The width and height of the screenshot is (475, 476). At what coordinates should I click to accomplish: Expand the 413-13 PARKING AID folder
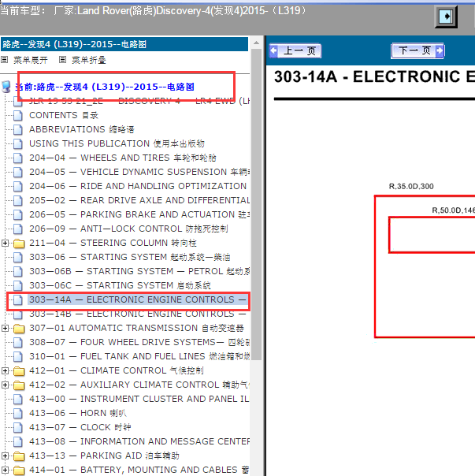click(5, 456)
